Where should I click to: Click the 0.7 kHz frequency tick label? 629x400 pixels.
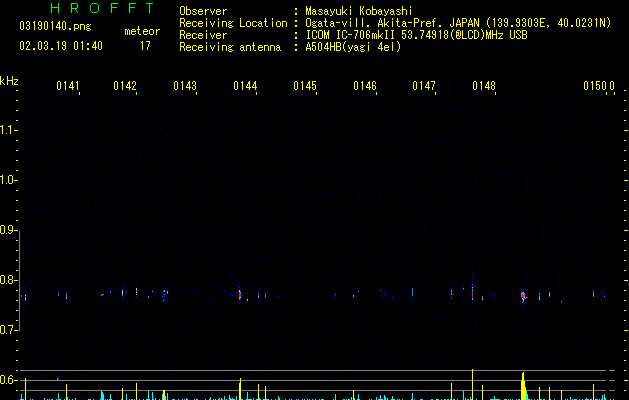pos(7,330)
